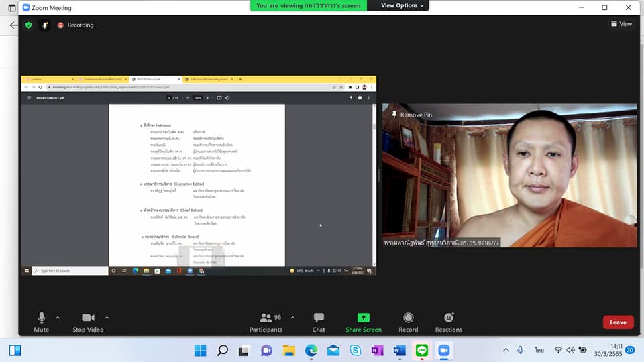Select the active PDF tab in shared browser

coord(155,79)
